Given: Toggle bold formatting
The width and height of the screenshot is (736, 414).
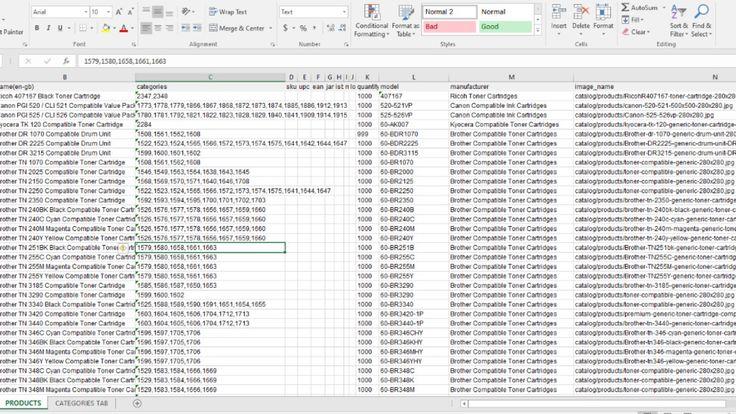Looking at the screenshot, I should point(35,29).
